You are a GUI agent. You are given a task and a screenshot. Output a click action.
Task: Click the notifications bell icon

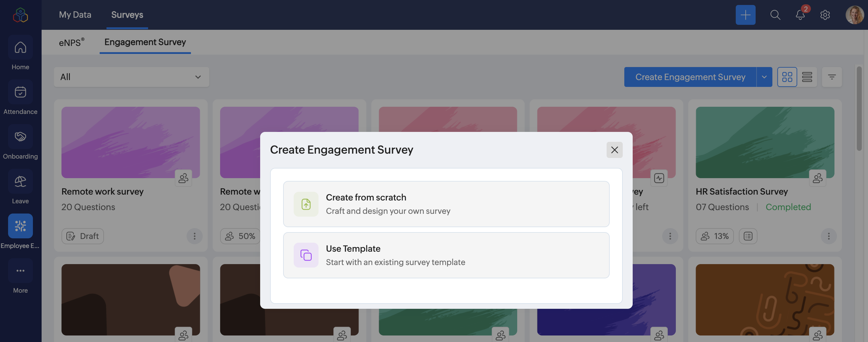coord(800,15)
